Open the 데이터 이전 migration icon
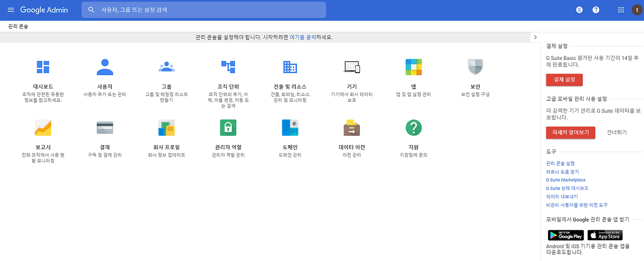This screenshot has height=261, width=644. tap(352, 127)
